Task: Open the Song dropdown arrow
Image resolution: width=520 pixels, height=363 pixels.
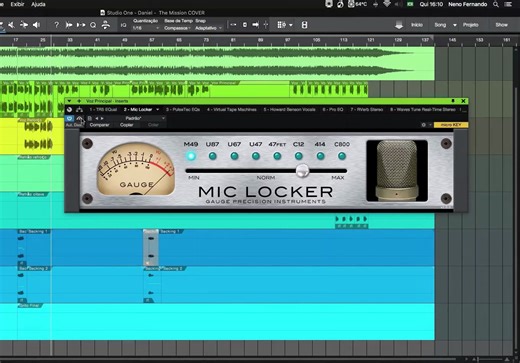Action: pos(455,25)
